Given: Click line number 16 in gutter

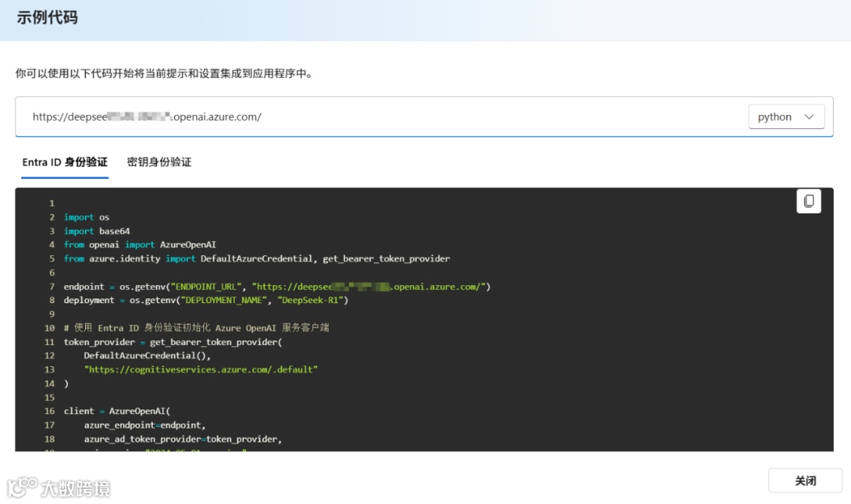Looking at the screenshot, I should [x=50, y=411].
